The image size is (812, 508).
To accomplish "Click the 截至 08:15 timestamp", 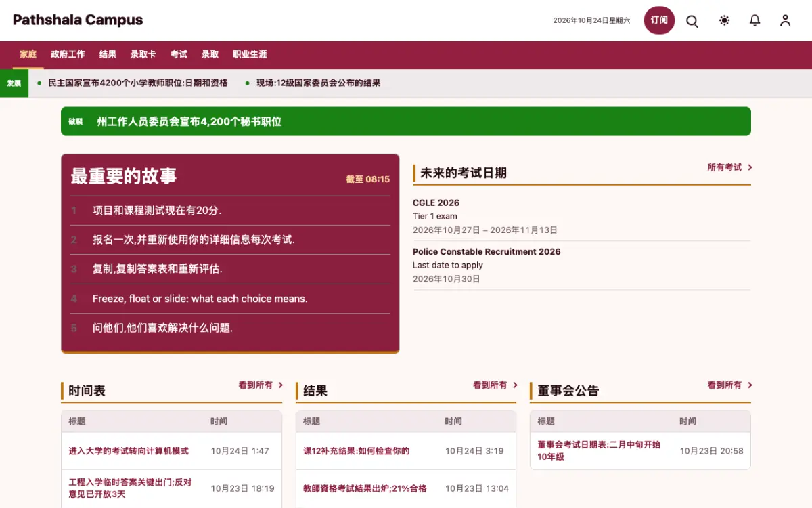I will [368, 179].
